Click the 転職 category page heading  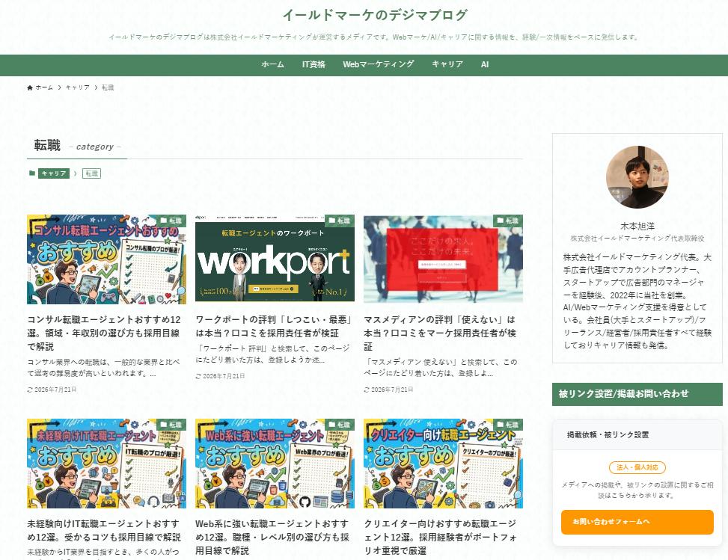(x=47, y=146)
